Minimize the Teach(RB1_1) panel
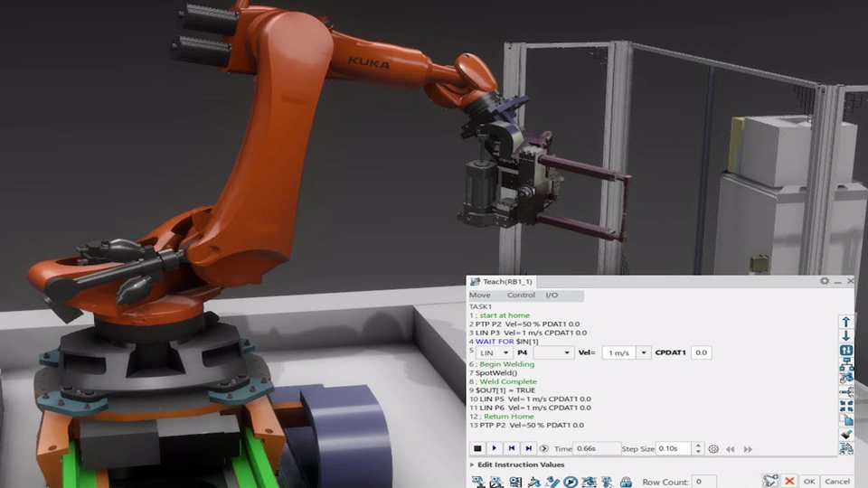This screenshot has width=868, height=488. [837, 282]
